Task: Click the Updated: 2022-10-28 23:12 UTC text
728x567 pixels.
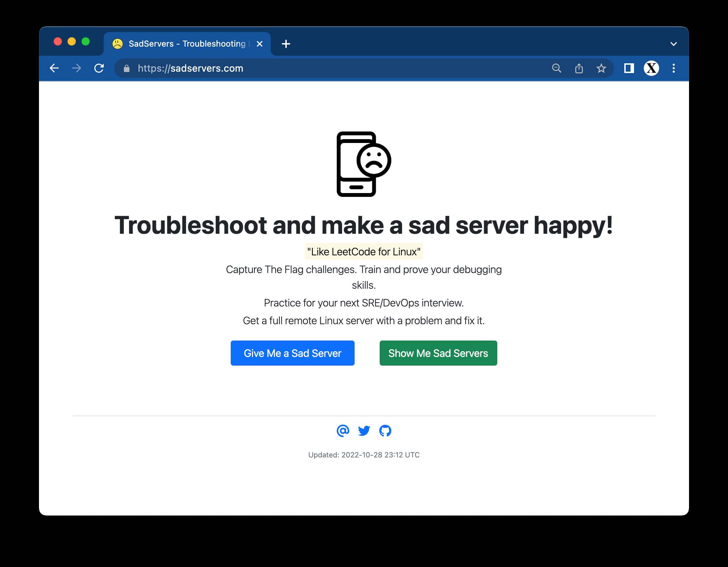Action: (364, 455)
